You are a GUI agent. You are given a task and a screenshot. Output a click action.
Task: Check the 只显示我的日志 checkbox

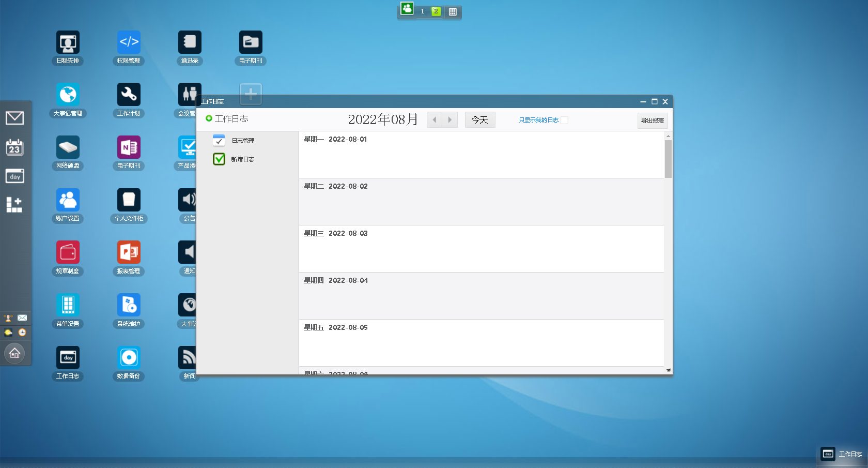coord(564,120)
